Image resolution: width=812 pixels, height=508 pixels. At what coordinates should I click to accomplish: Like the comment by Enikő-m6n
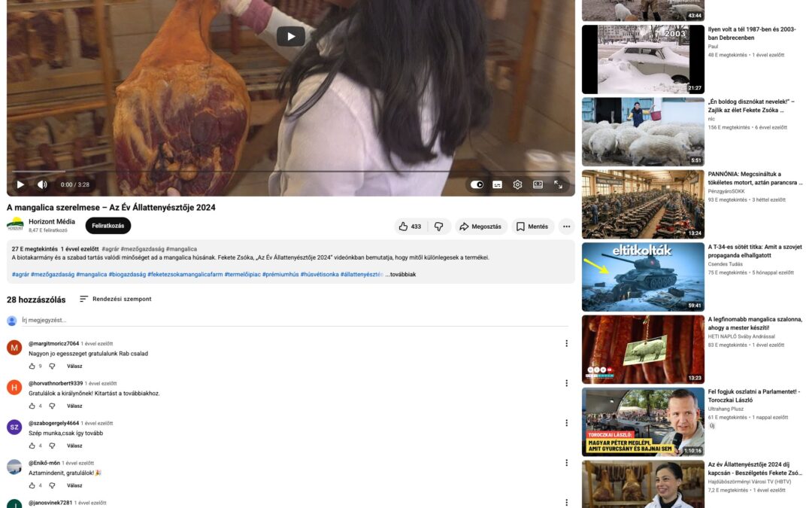(32, 485)
